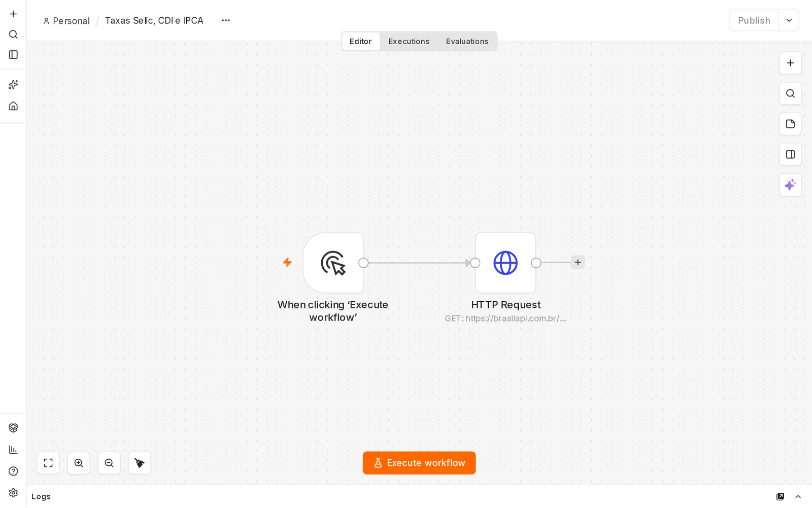Click the HTTP Request node label

pyautogui.click(x=506, y=305)
